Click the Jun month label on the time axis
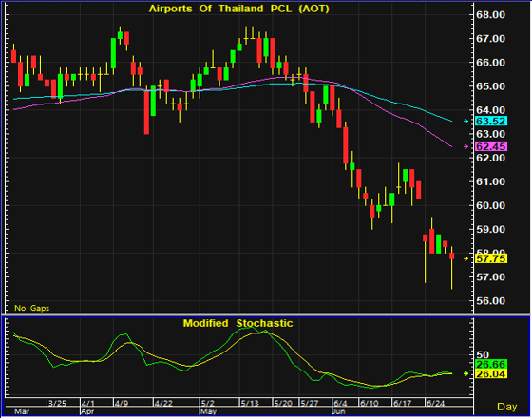The height and width of the screenshot is (418, 532). tap(339, 412)
